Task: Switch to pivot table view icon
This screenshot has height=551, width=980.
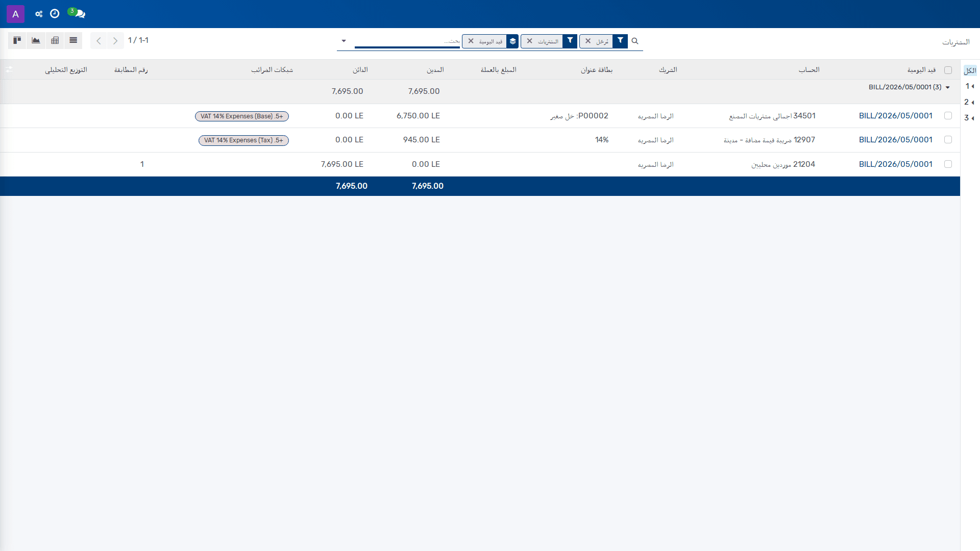Action: point(55,40)
